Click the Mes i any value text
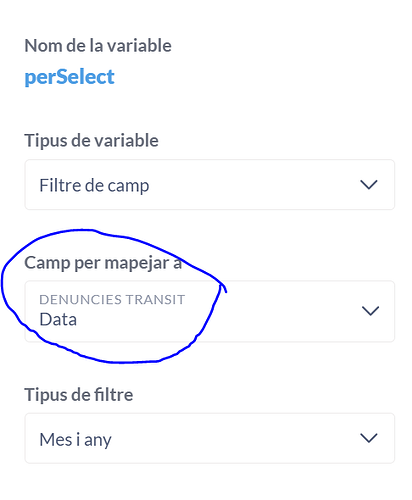 [x=75, y=440]
